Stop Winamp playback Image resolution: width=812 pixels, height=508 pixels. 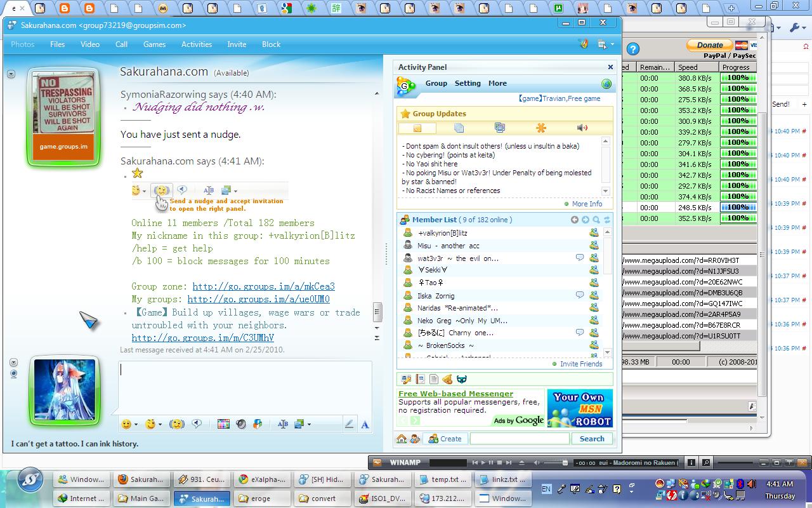[x=499, y=462]
